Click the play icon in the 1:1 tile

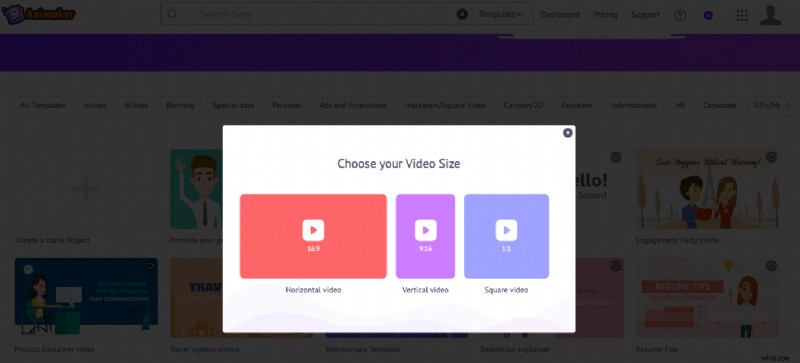pos(507,230)
